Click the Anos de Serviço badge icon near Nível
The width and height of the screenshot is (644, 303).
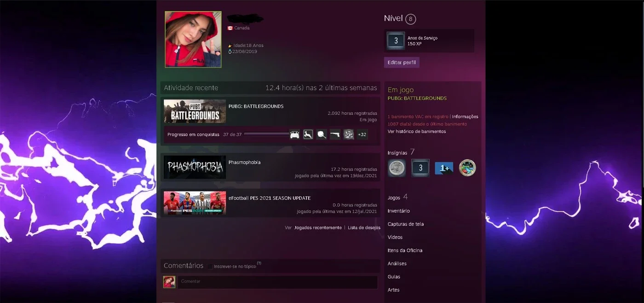tap(396, 41)
